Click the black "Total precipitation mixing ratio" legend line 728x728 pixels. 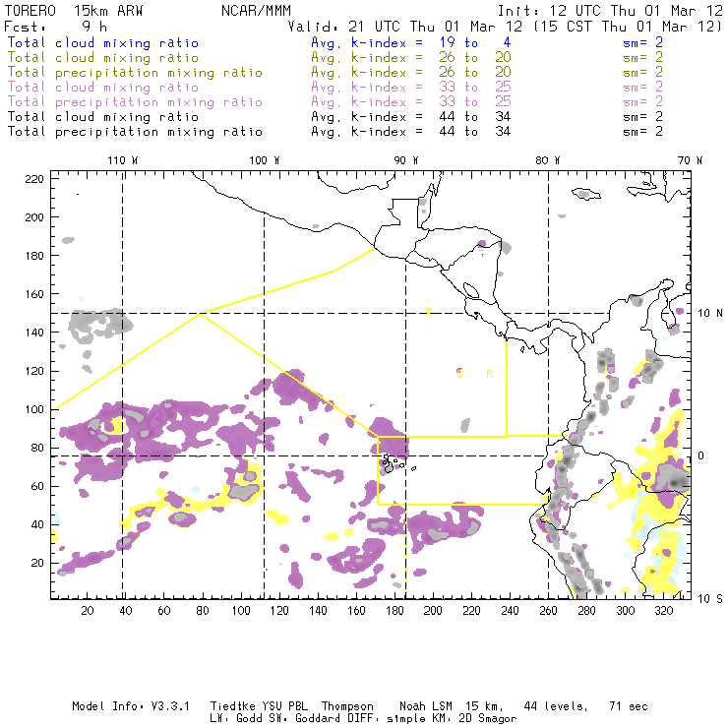(x=135, y=133)
